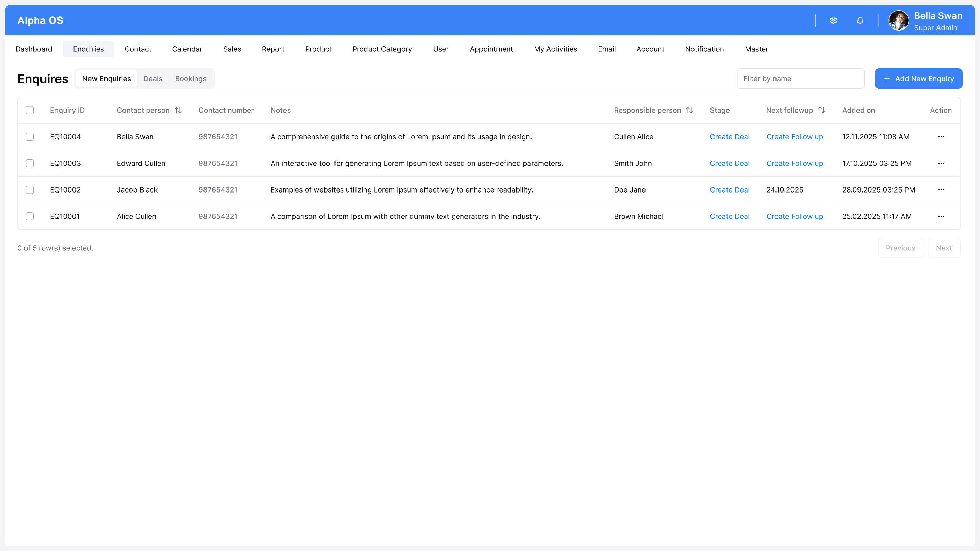The height and width of the screenshot is (551, 980).
Task: Open three-dot menu for EQ10002 row
Action: tap(941, 190)
